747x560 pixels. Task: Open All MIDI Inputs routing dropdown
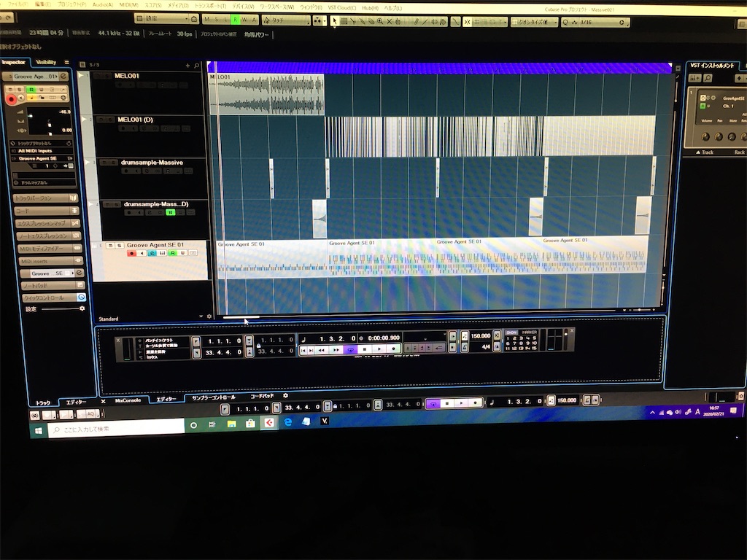coord(42,150)
